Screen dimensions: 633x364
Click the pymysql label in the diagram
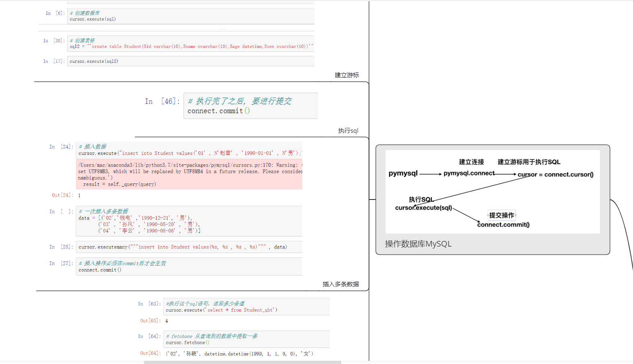[403, 173]
